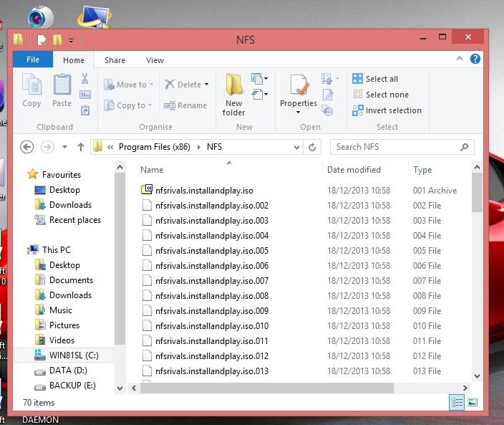The image size is (504, 425).
Task: Click the search magnifier icon
Action: (x=464, y=147)
